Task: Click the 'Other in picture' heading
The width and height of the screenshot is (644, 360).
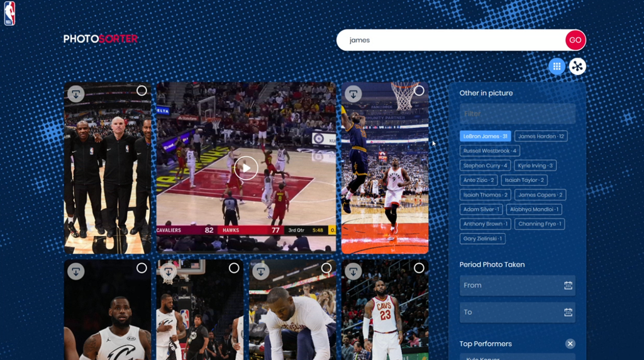Action: (x=486, y=93)
